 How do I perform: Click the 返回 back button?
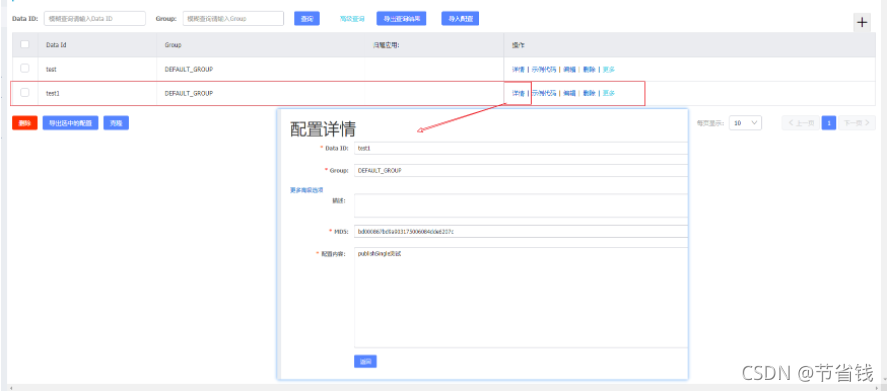(365, 362)
